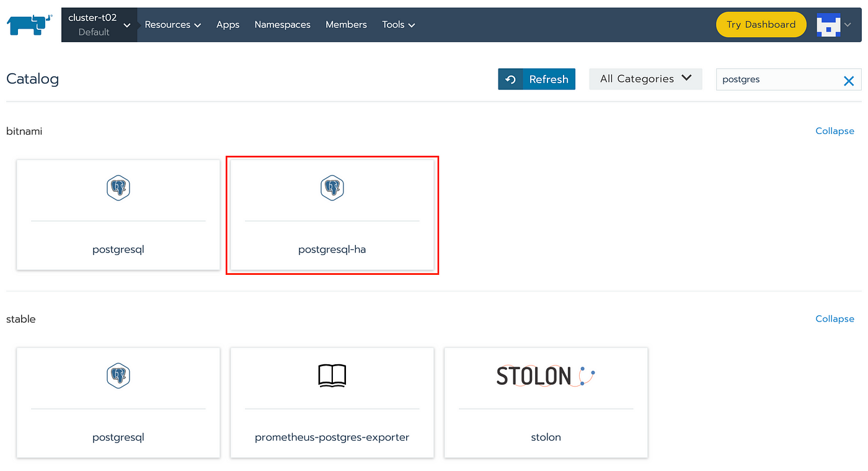This screenshot has width=868, height=471.
Task: Refresh the catalog list
Action: (x=536, y=79)
